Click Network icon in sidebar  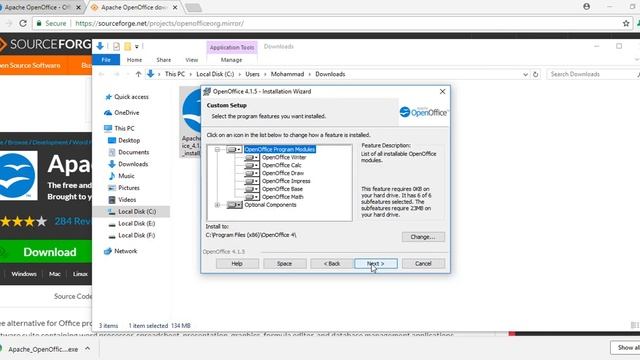(x=108, y=251)
